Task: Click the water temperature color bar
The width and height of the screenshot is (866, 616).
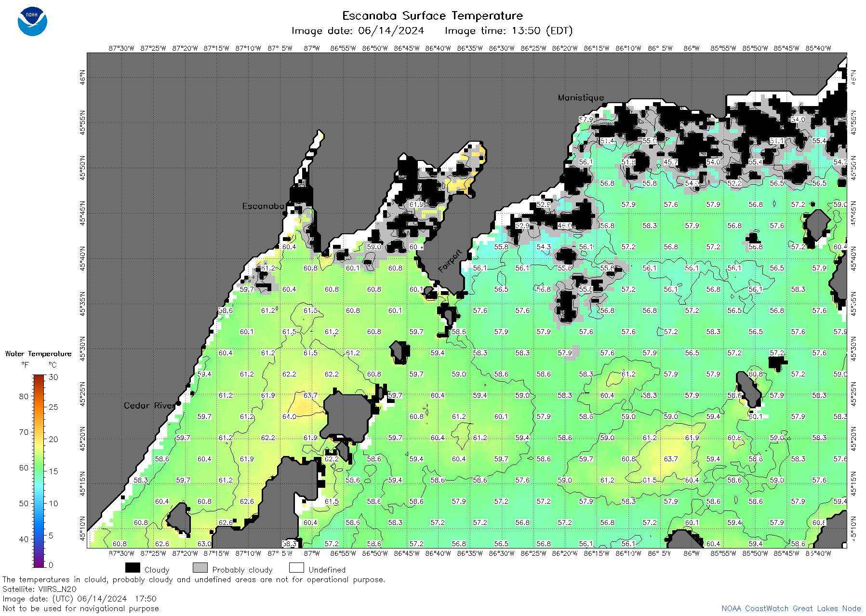Action: pyautogui.click(x=39, y=471)
